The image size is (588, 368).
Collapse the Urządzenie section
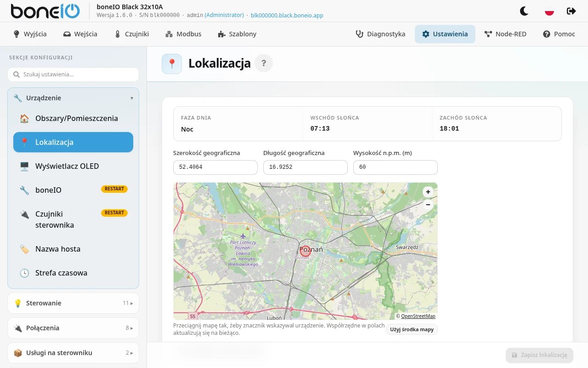click(x=73, y=98)
